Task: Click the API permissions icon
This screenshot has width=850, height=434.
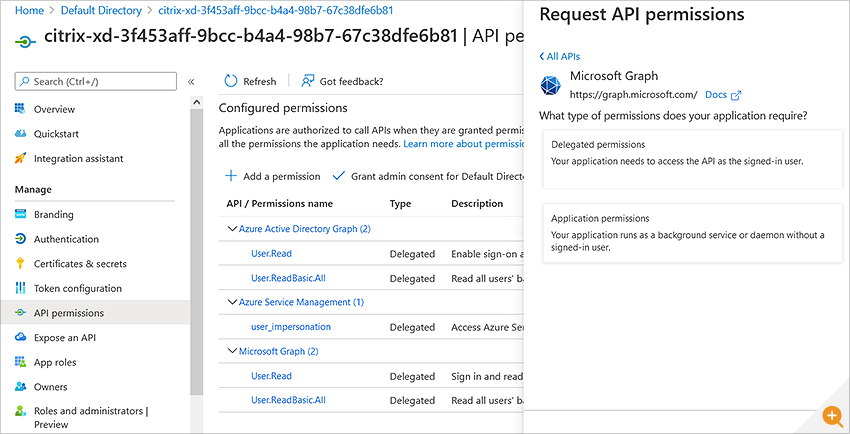Action: pos(20,313)
